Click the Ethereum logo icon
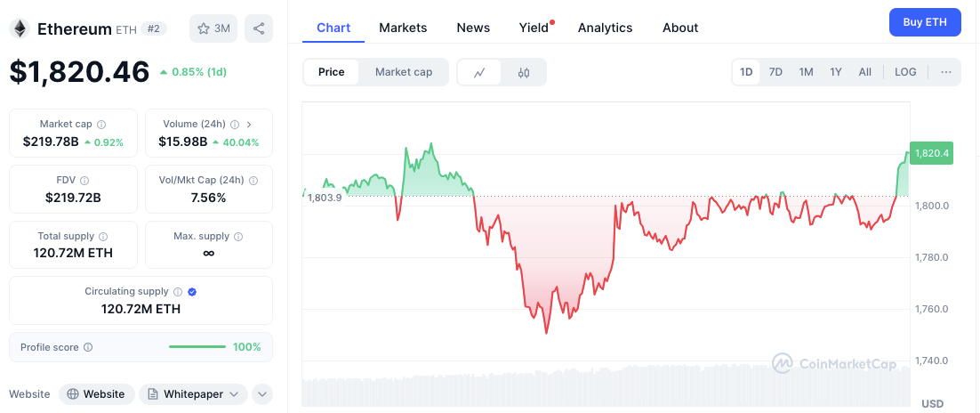Image resolution: width=980 pixels, height=413 pixels. (20, 28)
